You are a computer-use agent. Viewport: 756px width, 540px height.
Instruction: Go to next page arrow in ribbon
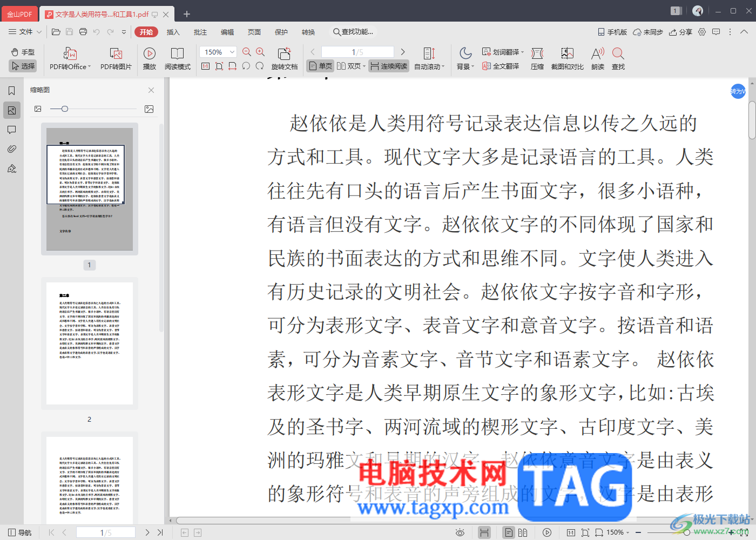click(402, 52)
